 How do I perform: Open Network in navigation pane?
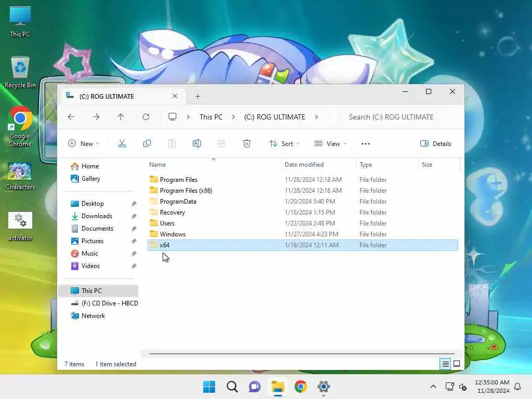coord(88,316)
